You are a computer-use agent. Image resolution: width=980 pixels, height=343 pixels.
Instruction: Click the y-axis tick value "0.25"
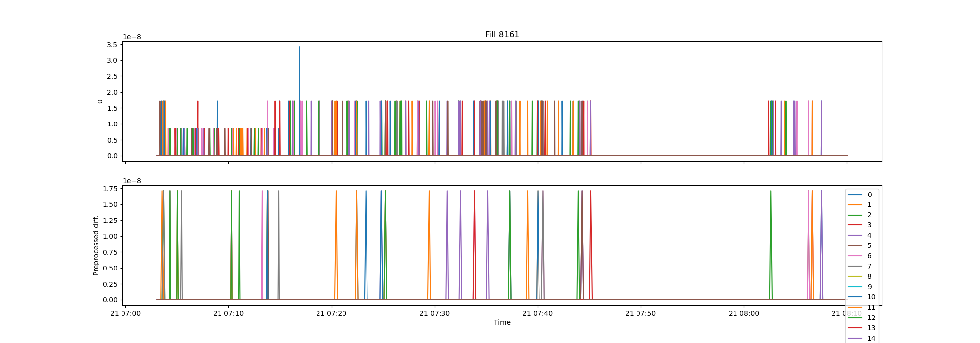[x=110, y=284]
